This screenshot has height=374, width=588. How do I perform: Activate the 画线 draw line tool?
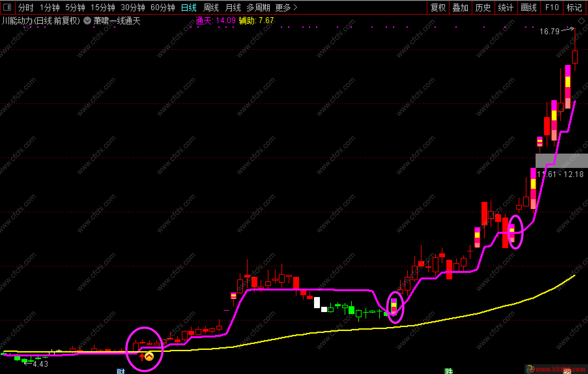pyautogui.click(x=528, y=7)
